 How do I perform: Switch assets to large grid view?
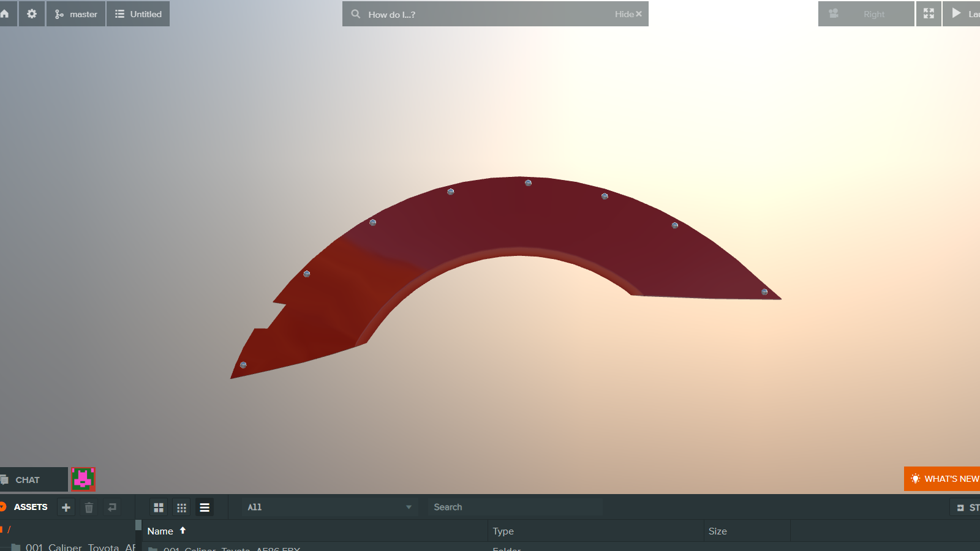click(x=159, y=508)
